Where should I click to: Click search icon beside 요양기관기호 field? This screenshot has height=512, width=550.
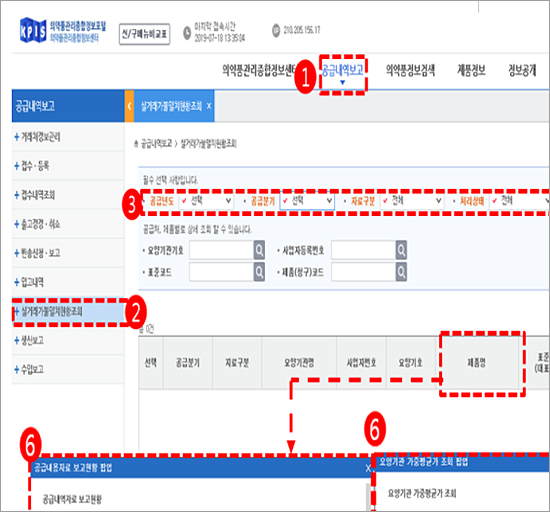[x=259, y=250]
